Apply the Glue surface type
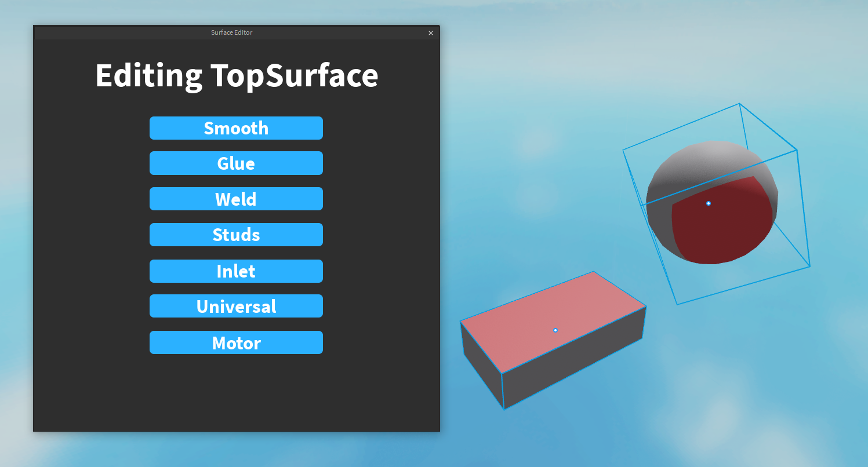Image resolution: width=868 pixels, height=467 pixels. (236, 163)
